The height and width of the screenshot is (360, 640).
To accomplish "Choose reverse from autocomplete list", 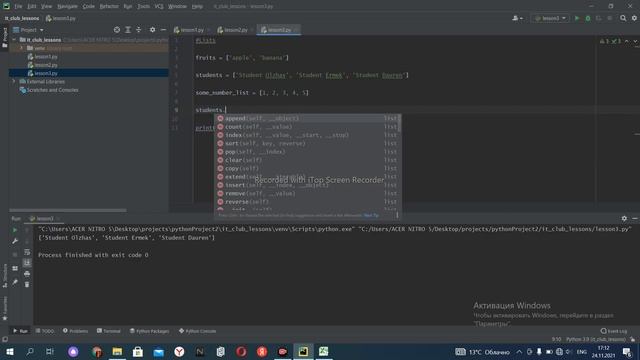I will coord(306,202).
